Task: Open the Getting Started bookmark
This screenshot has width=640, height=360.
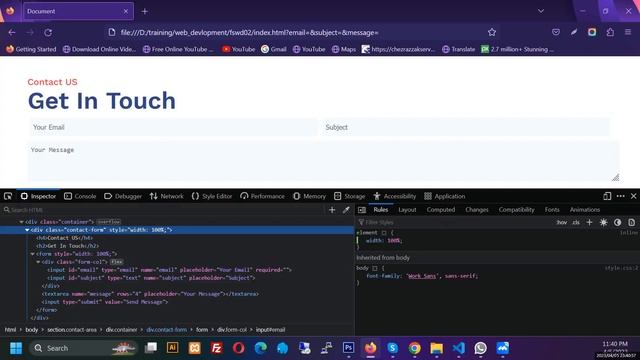Action: (x=31, y=49)
